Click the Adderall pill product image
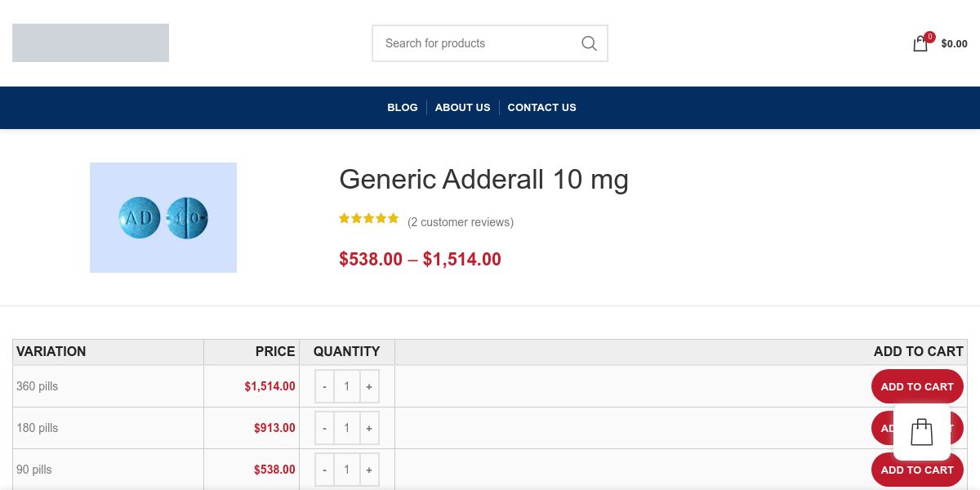Image resolution: width=980 pixels, height=490 pixels. (163, 217)
